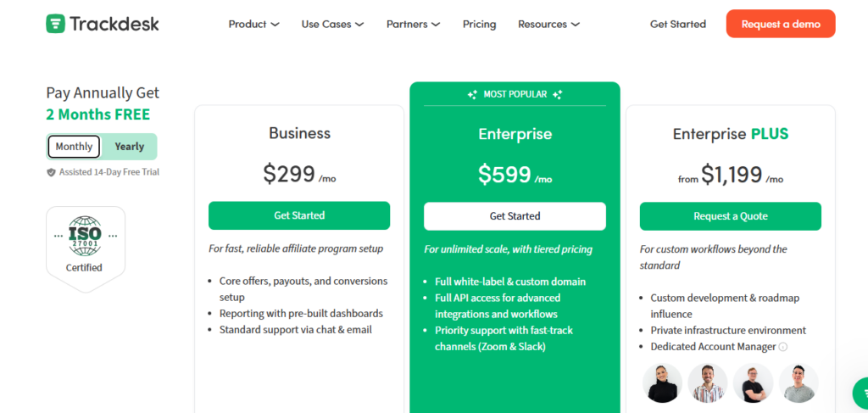Click the shield icon near Free Trial
The width and height of the screenshot is (868, 413).
point(51,172)
